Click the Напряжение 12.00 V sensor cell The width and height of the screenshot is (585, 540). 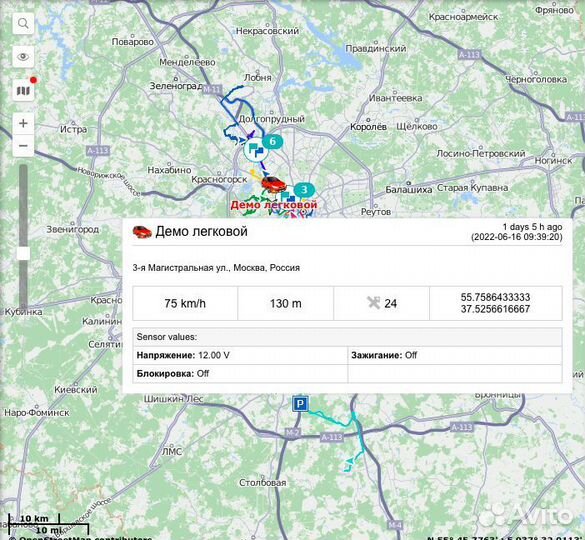pyautogui.click(x=240, y=355)
